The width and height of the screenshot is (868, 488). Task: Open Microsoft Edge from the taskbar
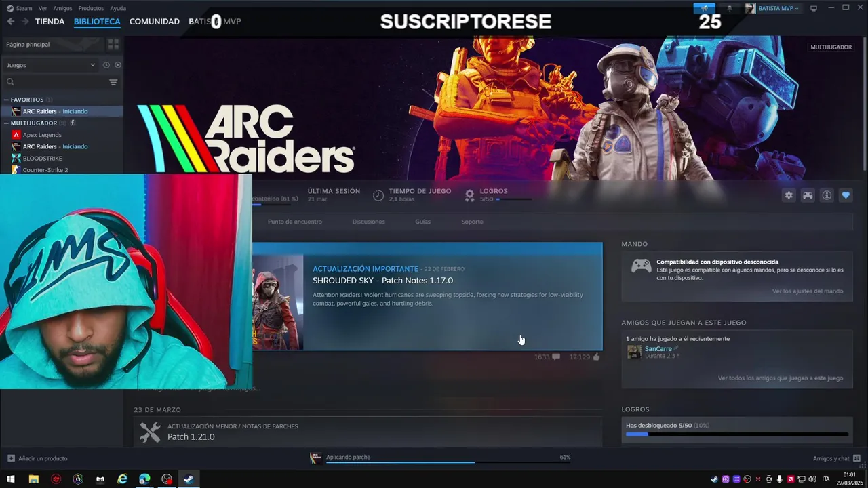[144, 479]
